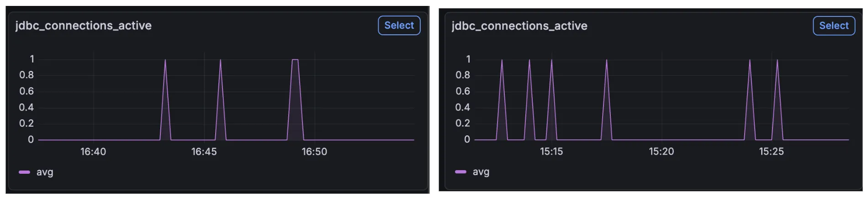Click isolated spike between 15:15 and 15:20
This screenshot has width=868, height=203.
coord(606,60)
